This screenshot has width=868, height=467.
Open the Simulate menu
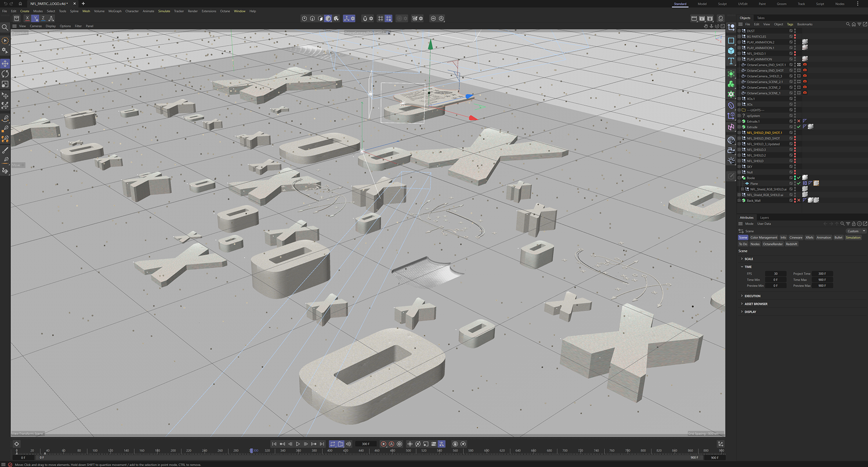pyautogui.click(x=164, y=11)
